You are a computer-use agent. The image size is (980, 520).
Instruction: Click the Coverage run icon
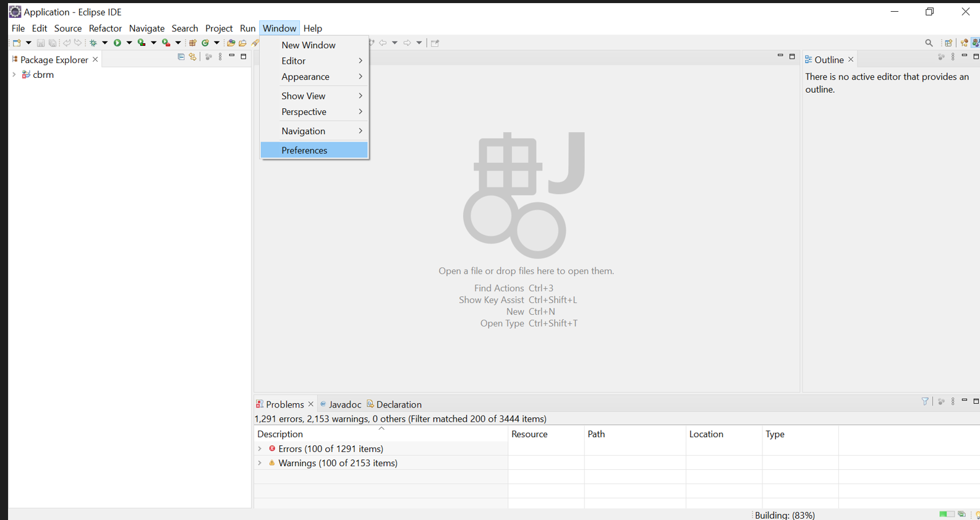142,43
